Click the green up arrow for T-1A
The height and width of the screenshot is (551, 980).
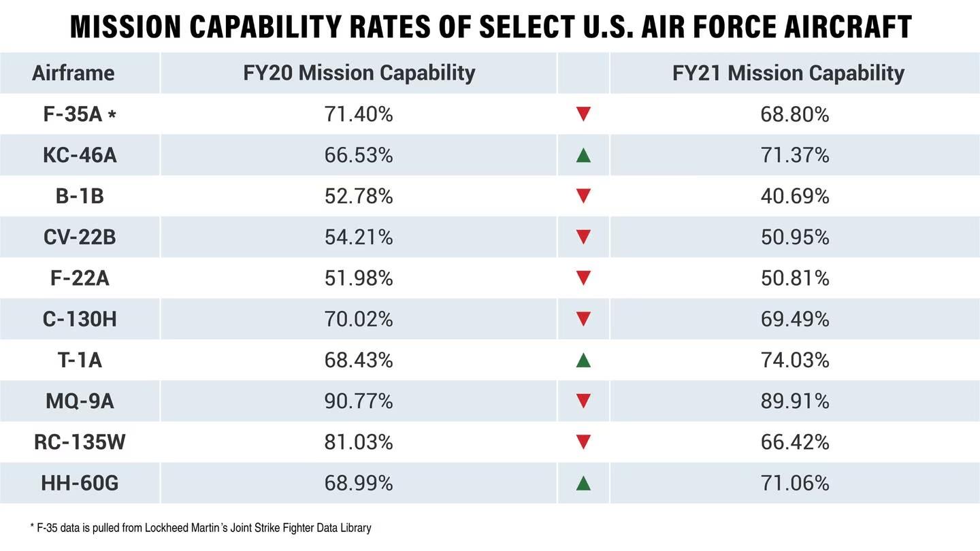[x=583, y=360]
